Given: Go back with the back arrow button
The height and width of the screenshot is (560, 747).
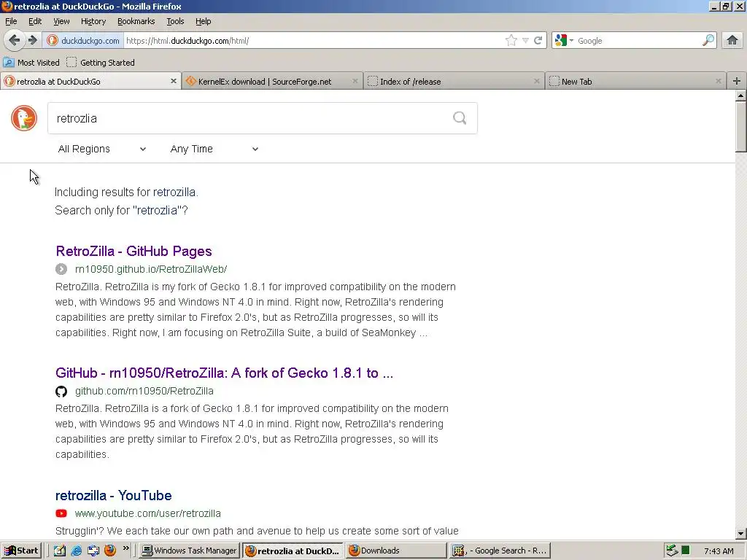Looking at the screenshot, I should pyautogui.click(x=15, y=41).
